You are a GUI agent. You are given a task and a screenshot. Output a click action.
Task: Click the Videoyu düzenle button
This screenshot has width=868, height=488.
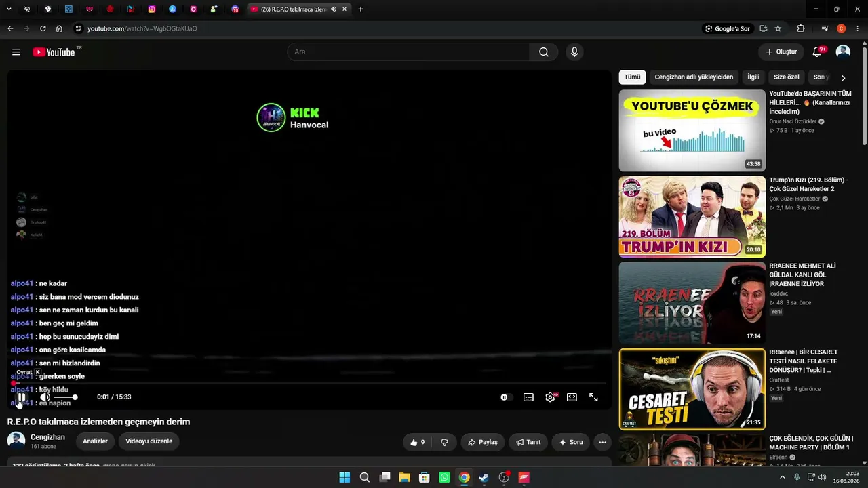pyautogui.click(x=149, y=441)
